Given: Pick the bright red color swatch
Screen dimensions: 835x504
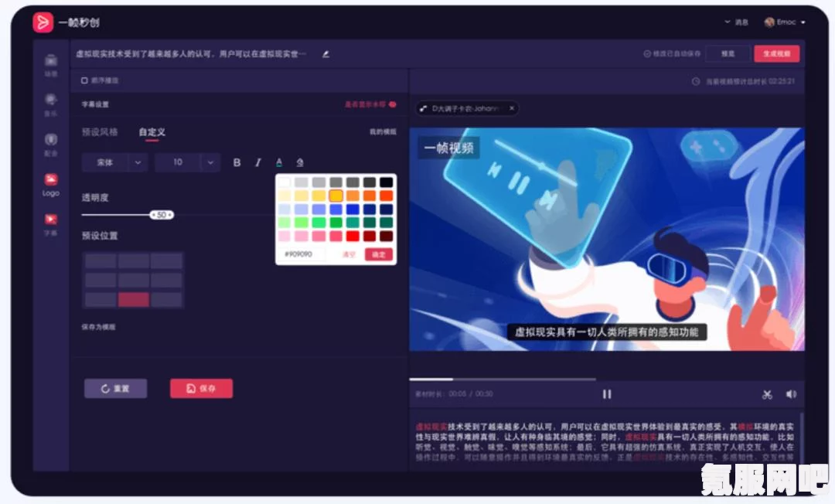Looking at the screenshot, I should tap(353, 236).
